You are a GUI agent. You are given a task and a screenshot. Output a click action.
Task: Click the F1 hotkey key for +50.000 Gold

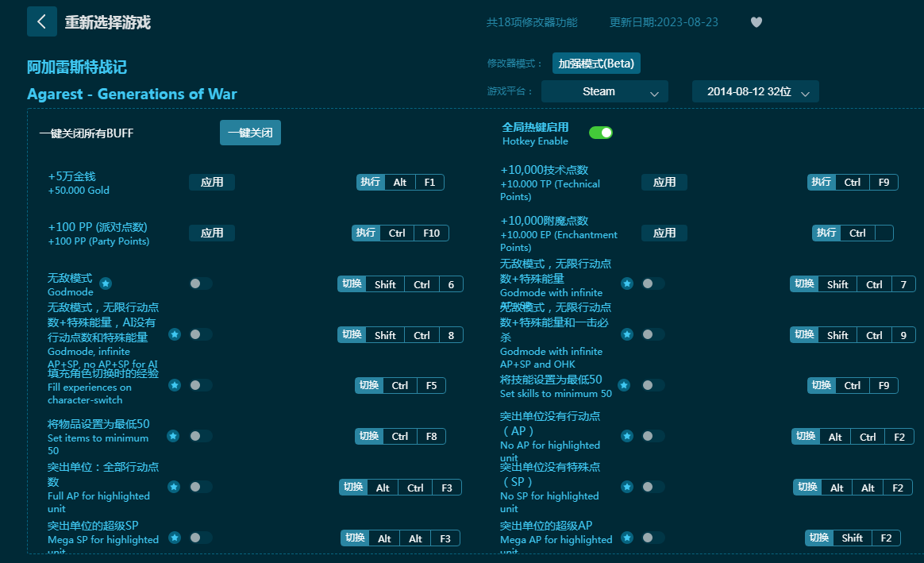click(x=429, y=182)
